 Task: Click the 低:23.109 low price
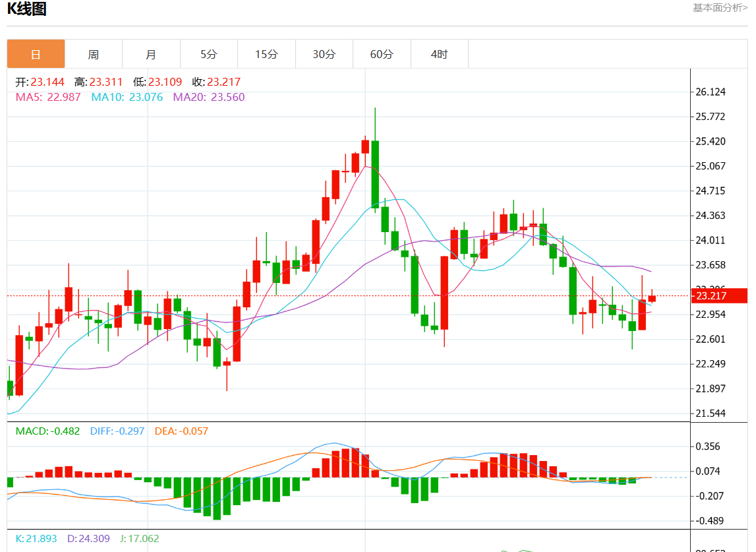click(158, 82)
